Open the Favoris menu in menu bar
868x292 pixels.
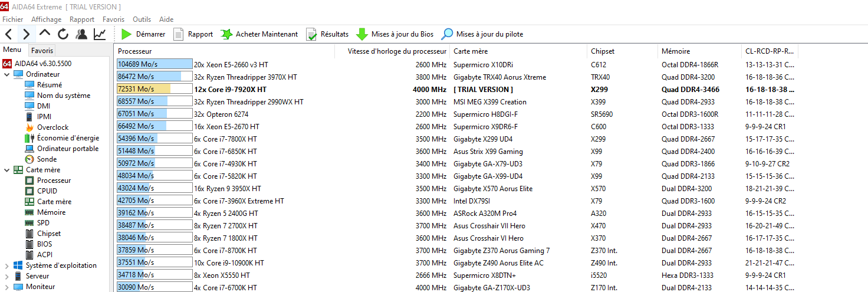pyautogui.click(x=113, y=19)
